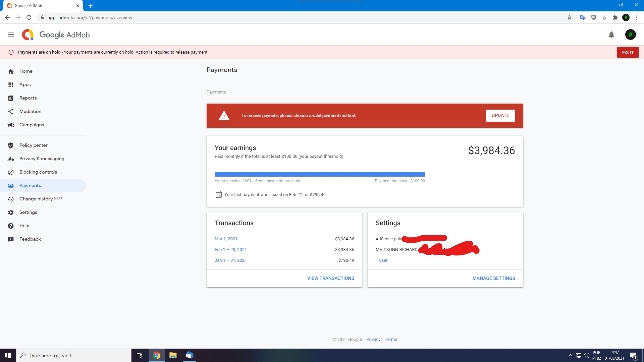This screenshot has width=644, height=362.
Task: Drag the payment threshold progress bar
Action: coord(319,173)
